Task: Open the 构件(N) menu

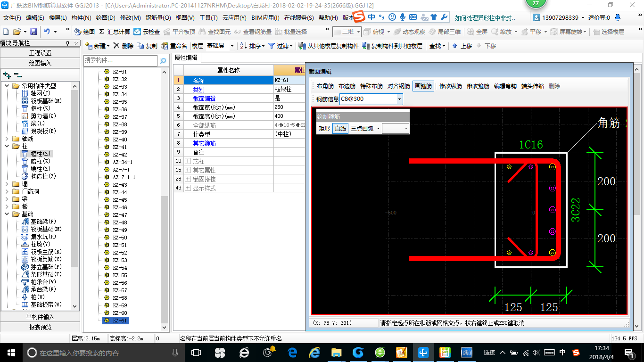Action: click(82, 17)
